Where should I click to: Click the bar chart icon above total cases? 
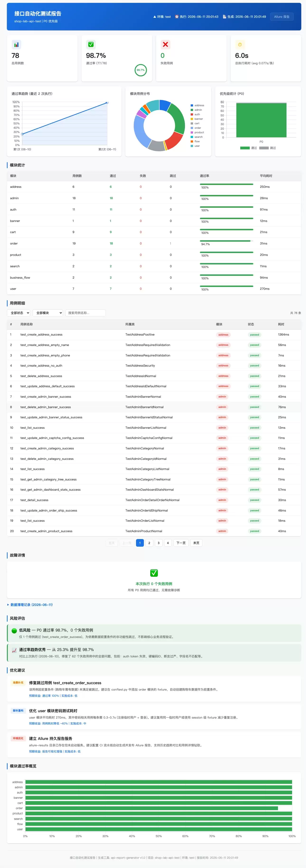click(x=16, y=45)
